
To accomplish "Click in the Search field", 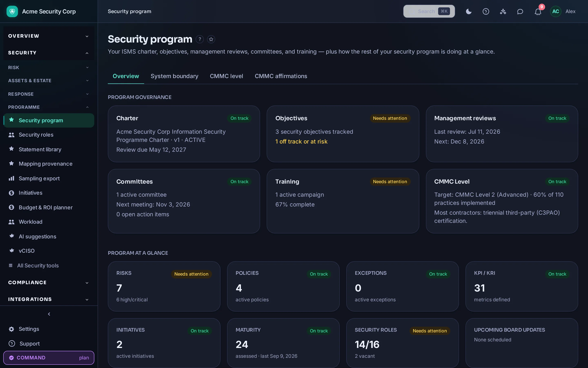I will [429, 11].
